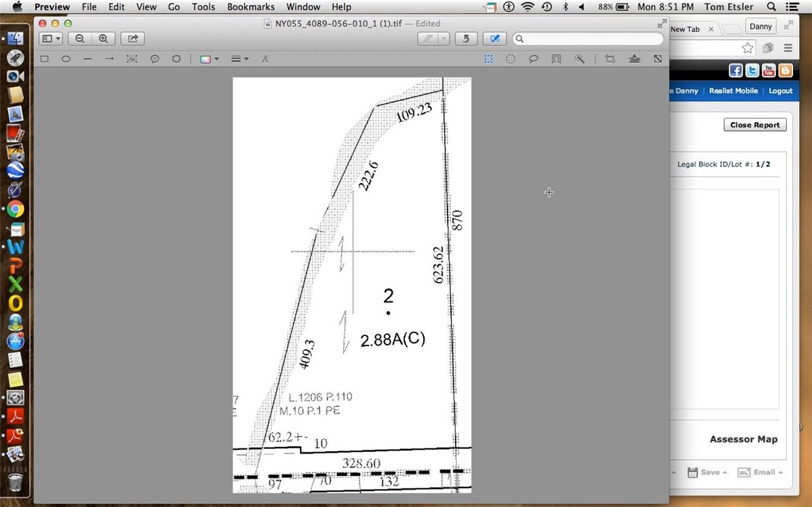Toggle the Edit toolbar button
Screen dimensions: 812x507
tap(495, 38)
